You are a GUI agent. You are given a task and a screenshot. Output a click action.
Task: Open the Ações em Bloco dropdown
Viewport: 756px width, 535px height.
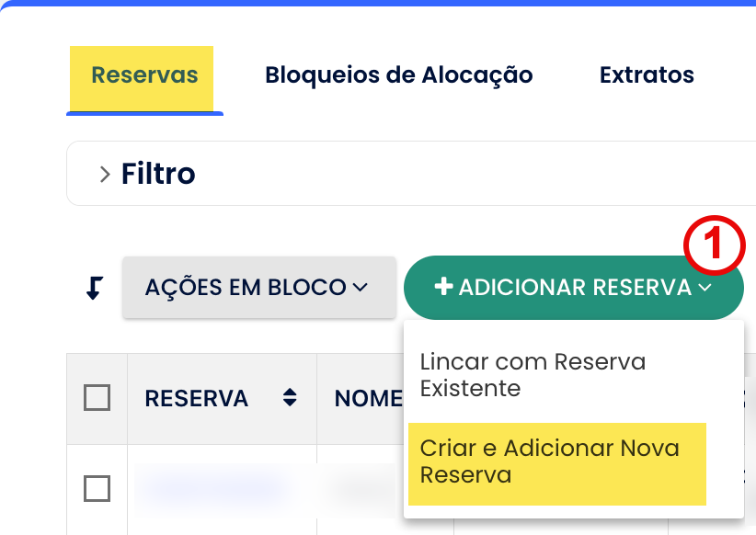pyautogui.click(x=258, y=288)
